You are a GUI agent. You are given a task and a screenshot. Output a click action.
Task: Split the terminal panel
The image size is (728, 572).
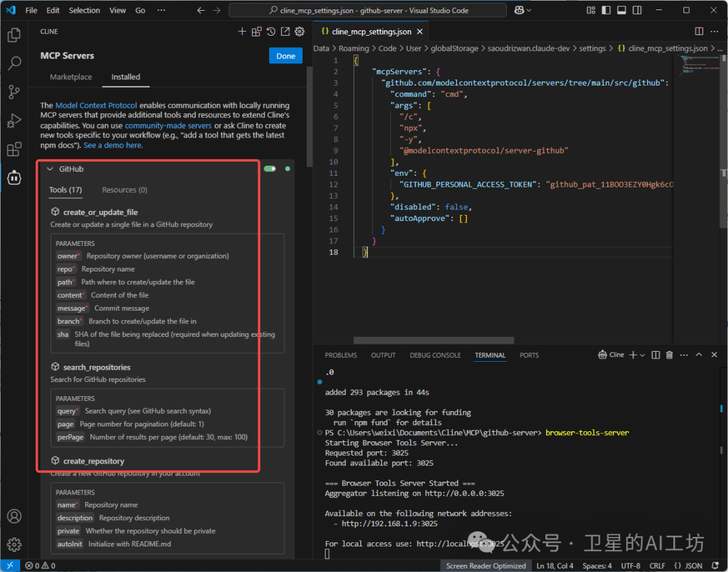click(x=656, y=355)
